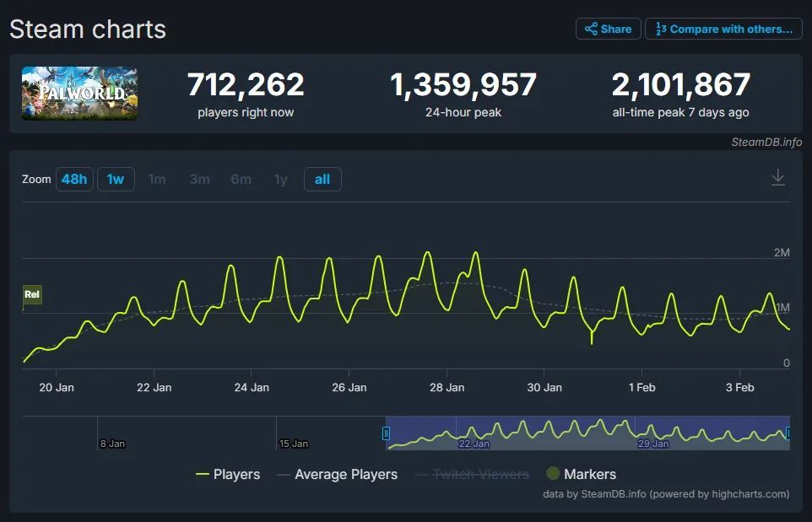Select the 1m zoom range
The image size is (812, 522).
157,180
